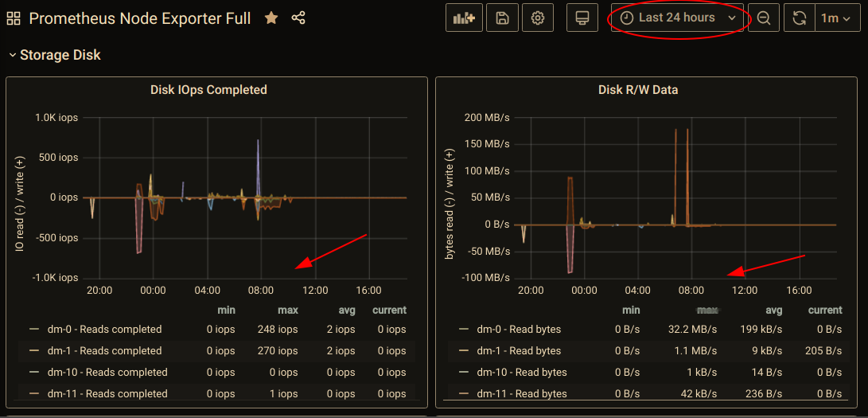Open the share dashboard icon
868x418 pixels.
298,18
